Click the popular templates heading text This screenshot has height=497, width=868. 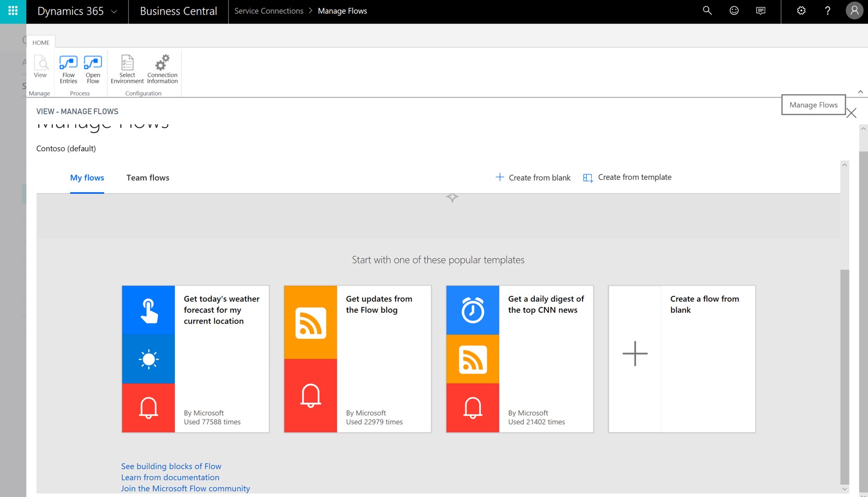pyautogui.click(x=438, y=260)
